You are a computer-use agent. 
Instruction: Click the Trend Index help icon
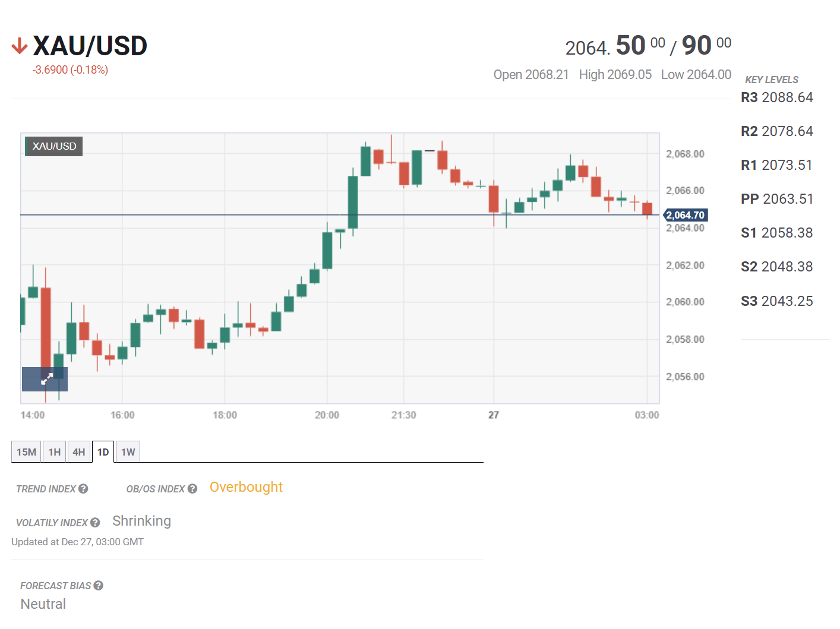click(83, 489)
